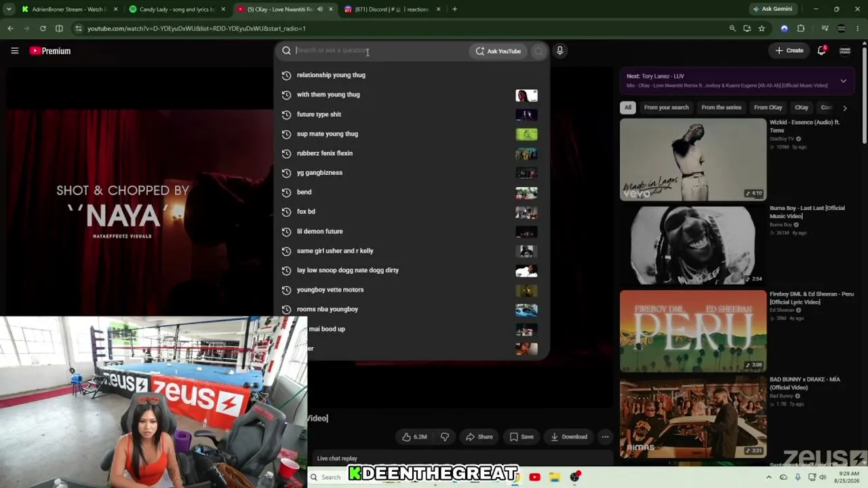
Task: Start voice search with the microphone icon
Action: pyautogui.click(x=559, y=51)
